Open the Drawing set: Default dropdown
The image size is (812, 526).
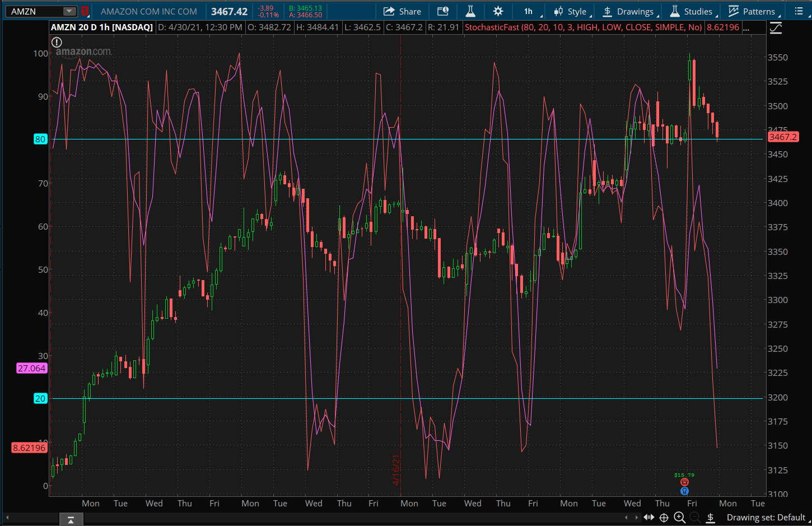tap(768, 518)
